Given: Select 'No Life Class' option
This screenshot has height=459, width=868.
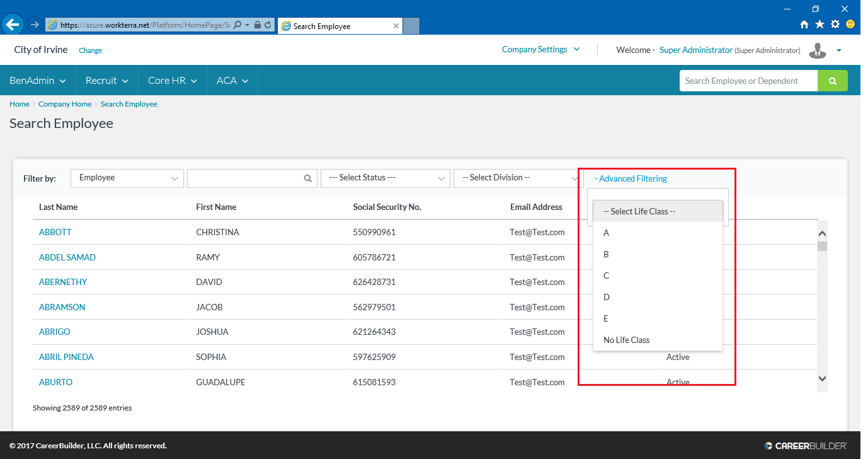Looking at the screenshot, I should (658, 340).
